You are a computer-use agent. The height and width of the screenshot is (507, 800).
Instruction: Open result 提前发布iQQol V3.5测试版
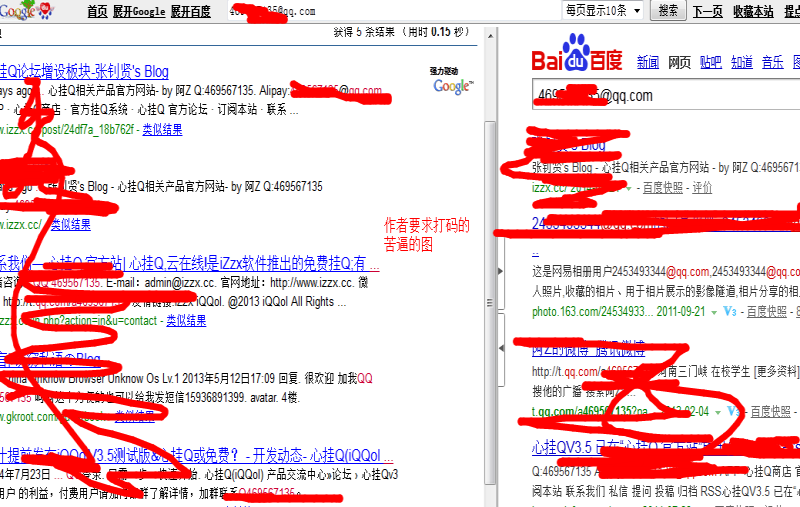pyautogui.click(x=196, y=455)
